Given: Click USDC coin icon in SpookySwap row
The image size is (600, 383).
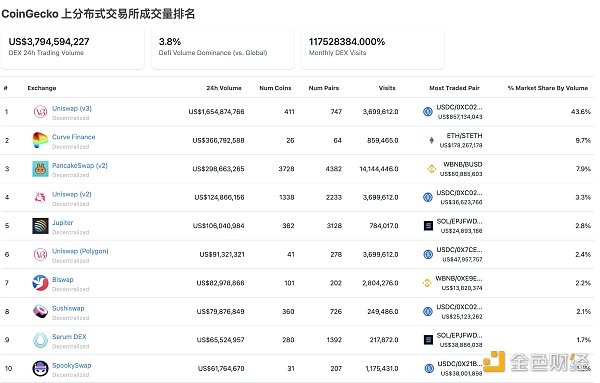Looking at the screenshot, I should [429, 368].
